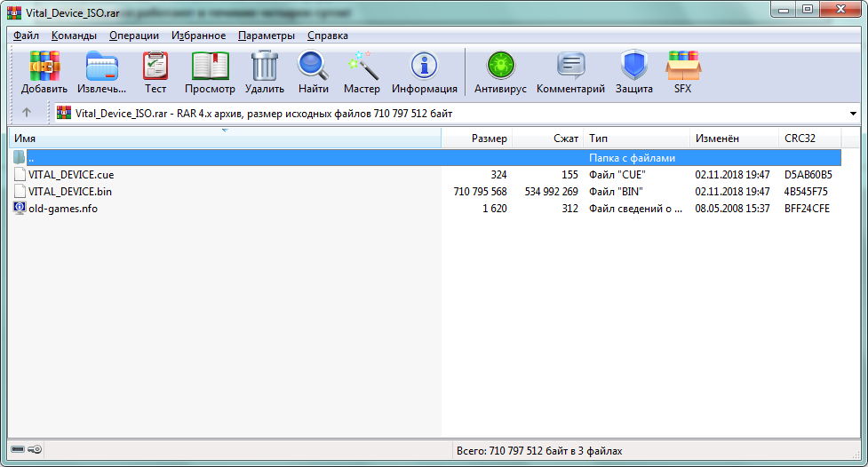Click size value 710 795 568
Screen dimensions: 868x467
[x=480, y=192]
